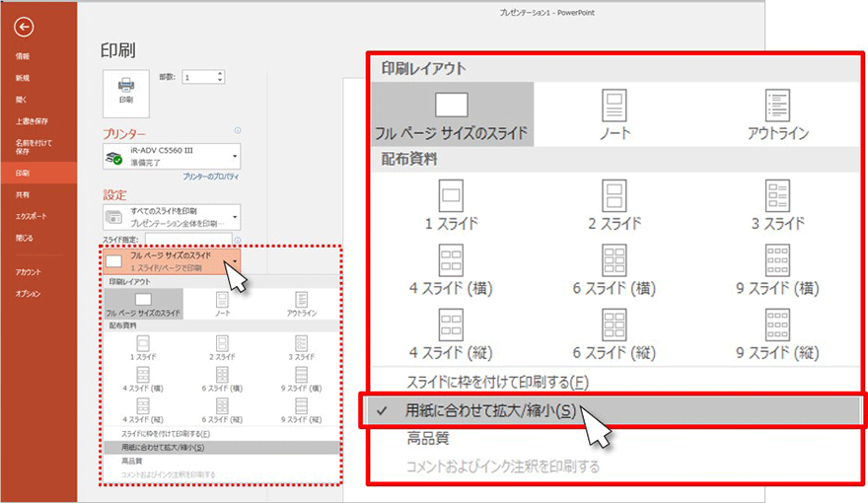The height and width of the screenshot is (503, 868).
Task: Go to 情報 in the sidebar
Action: (23, 56)
